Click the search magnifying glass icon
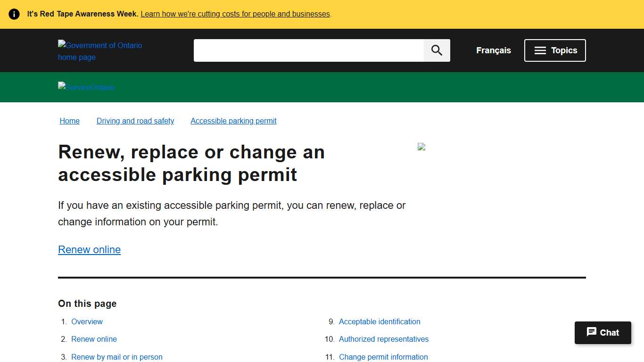The height and width of the screenshot is (362, 644). point(436,50)
